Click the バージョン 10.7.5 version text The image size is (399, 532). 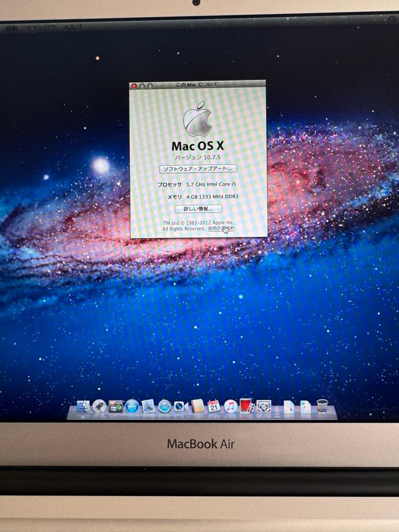point(198,157)
